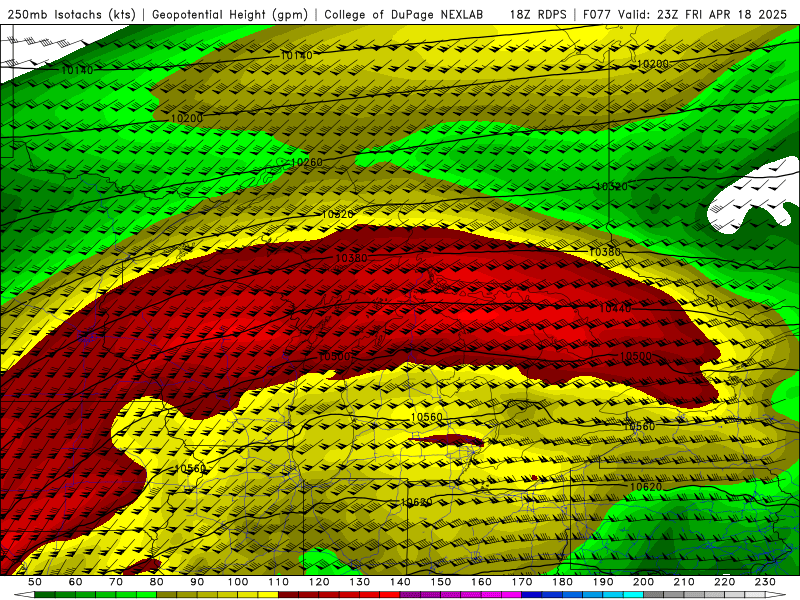Click the 160 knot legend label

(x=481, y=582)
